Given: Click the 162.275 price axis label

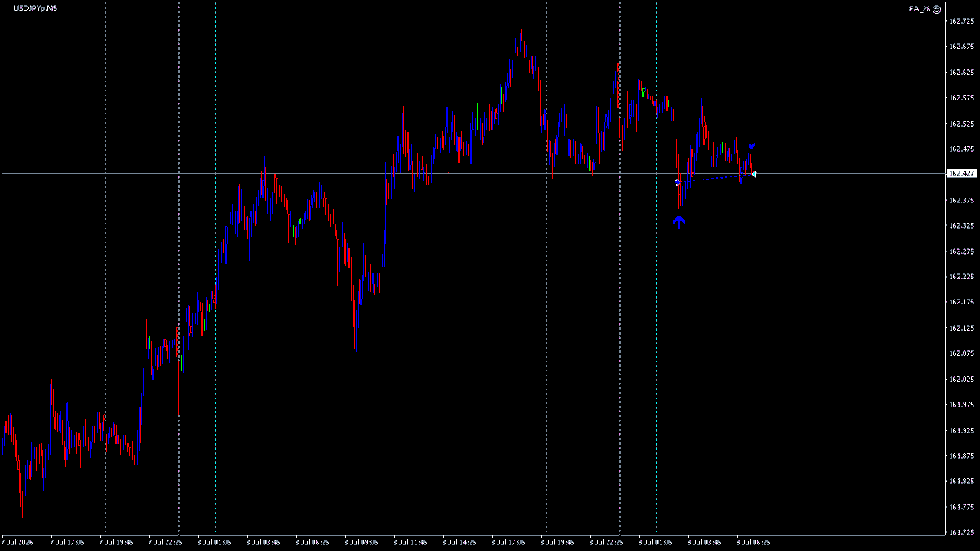Looking at the screenshot, I should coord(961,251).
